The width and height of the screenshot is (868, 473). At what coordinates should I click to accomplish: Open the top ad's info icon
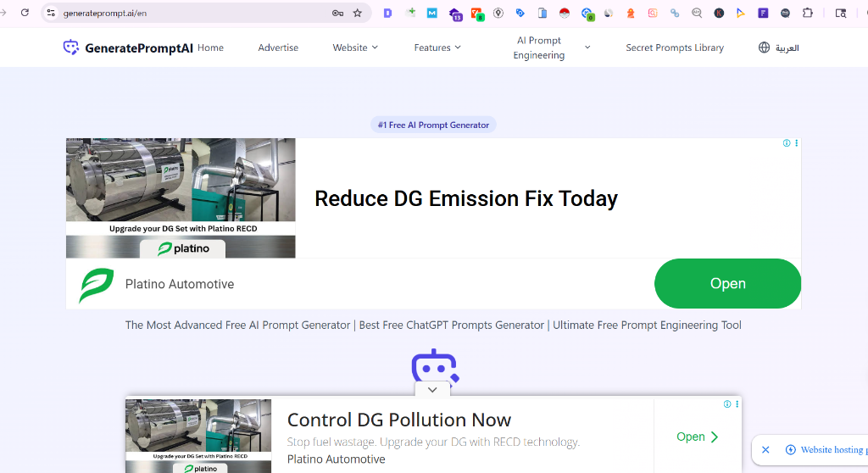click(787, 143)
